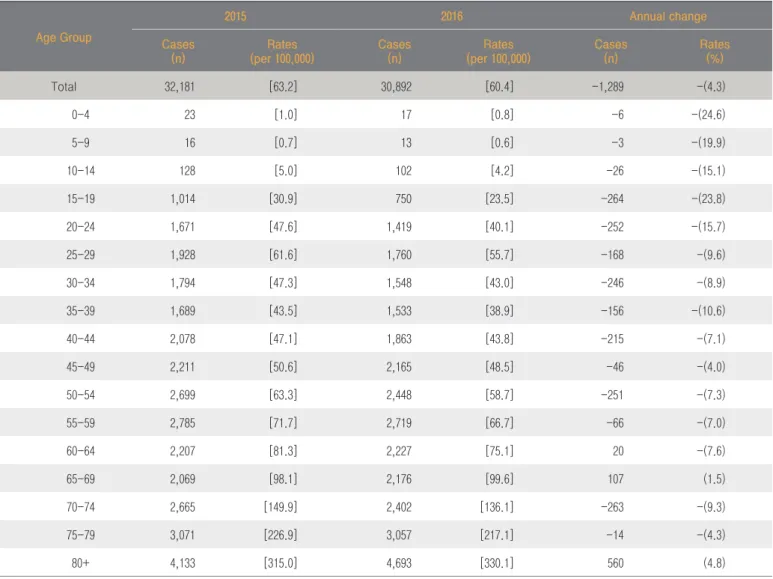
Task: Click the 80+ age group label
Action: click(x=80, y=563)
